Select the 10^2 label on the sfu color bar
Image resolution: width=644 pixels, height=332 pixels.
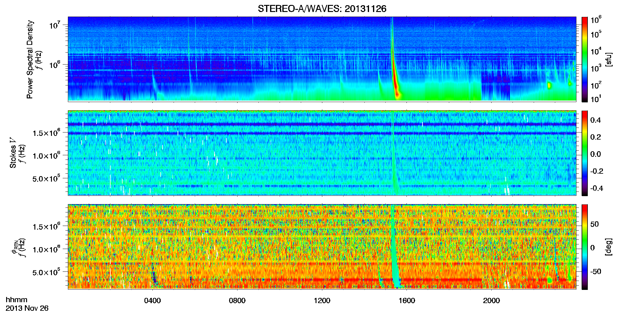click(x=596, y=85)
